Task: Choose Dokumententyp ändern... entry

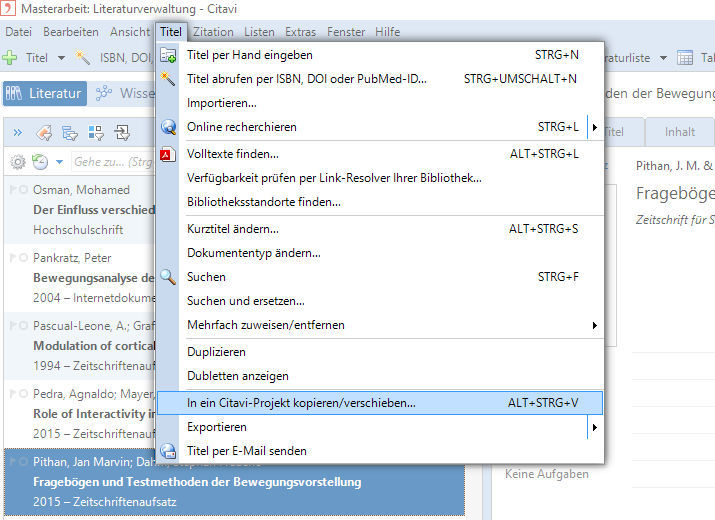Action: click(380, 253)
